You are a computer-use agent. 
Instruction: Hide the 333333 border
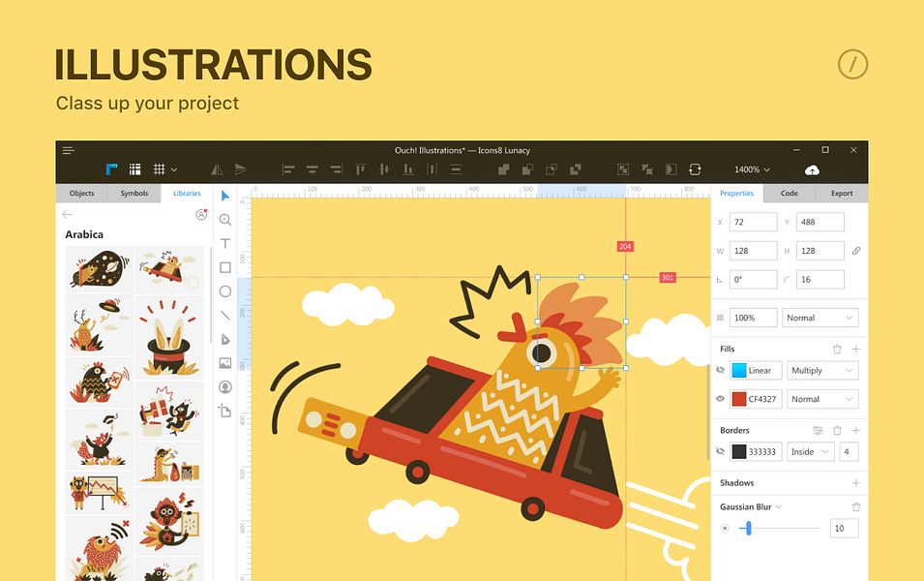(x=719, y=451)
